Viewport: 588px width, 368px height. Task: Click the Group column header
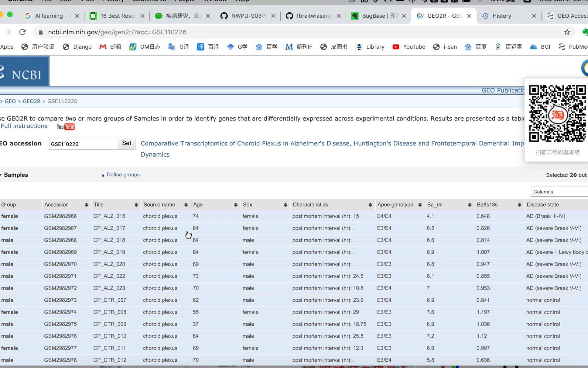[20, 205]
